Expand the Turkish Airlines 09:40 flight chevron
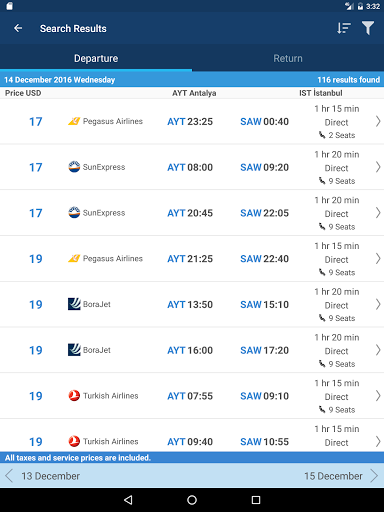 [378, 441]
